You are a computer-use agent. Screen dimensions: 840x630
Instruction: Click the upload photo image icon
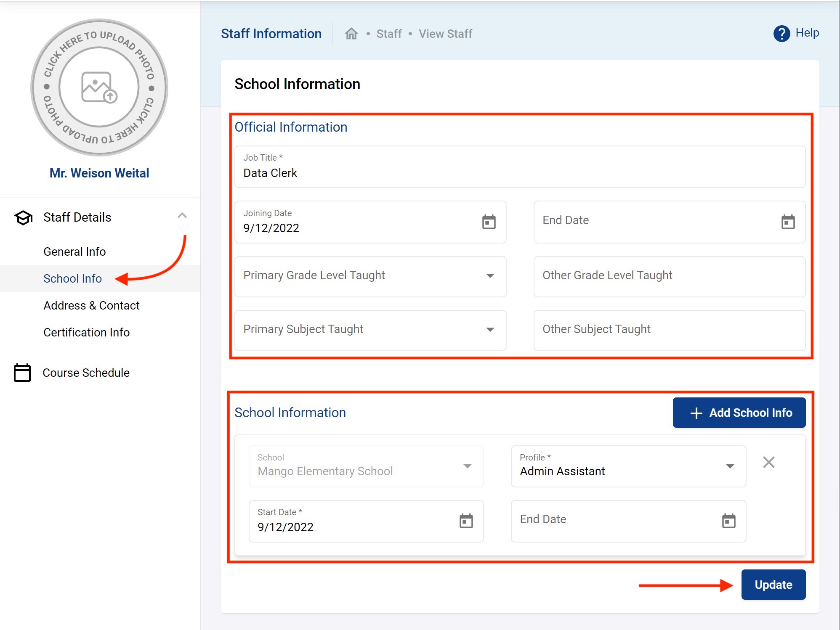pyautogui.click(x=99, y=87)
